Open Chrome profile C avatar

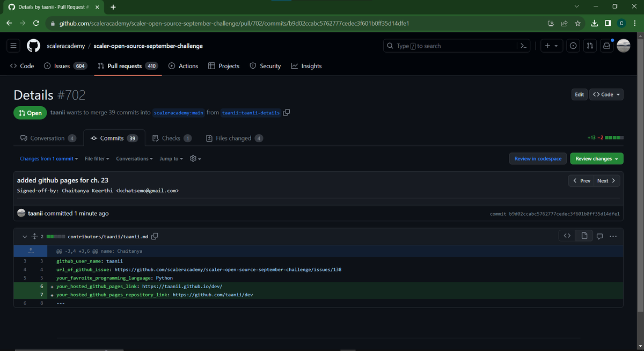621,24
